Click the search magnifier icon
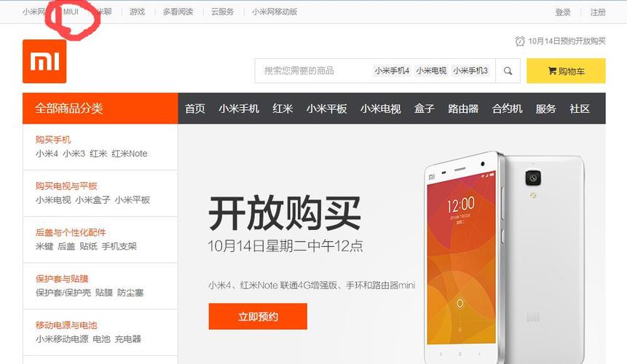The image size is (627, 364). point(508,71)
